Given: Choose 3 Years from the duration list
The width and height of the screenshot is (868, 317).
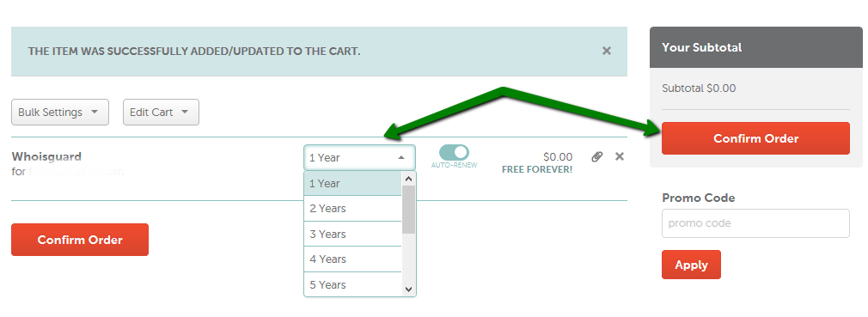Looking at the screenshot, I should point(352,234).
